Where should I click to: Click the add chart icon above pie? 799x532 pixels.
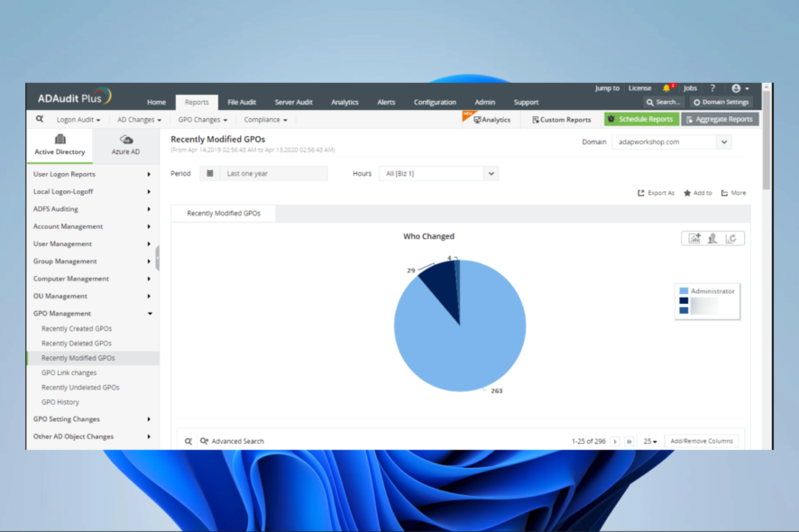point(694,238)
